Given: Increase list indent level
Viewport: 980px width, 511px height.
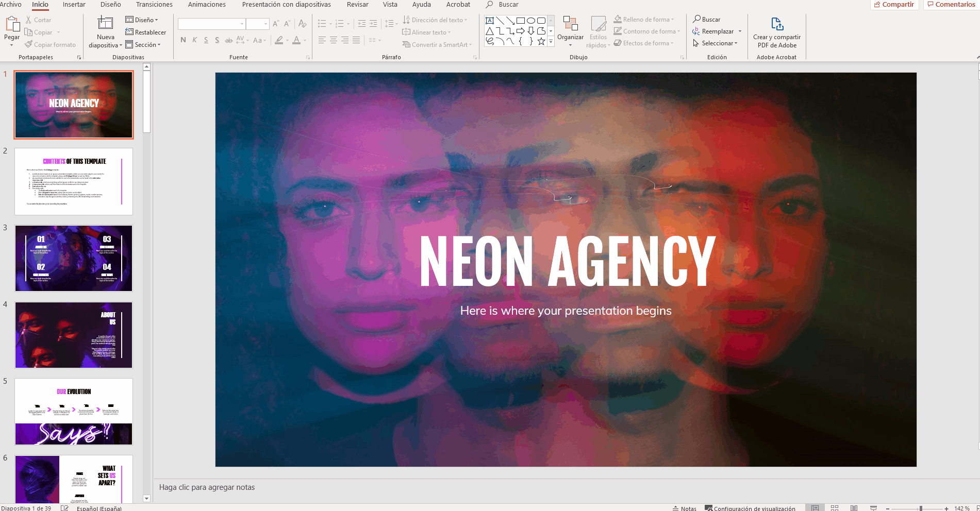Looking at the screenshot, I should coord(373,24).
